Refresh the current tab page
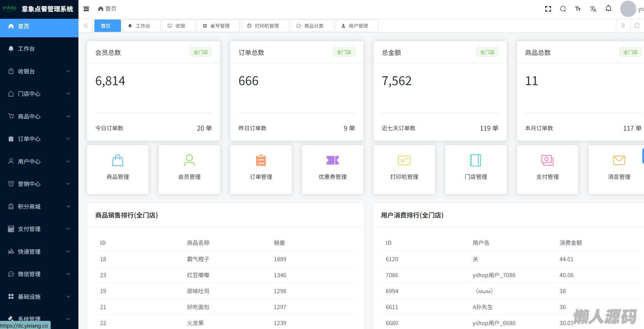The width and height of the screenshot is (644, 329). [637, 26]
